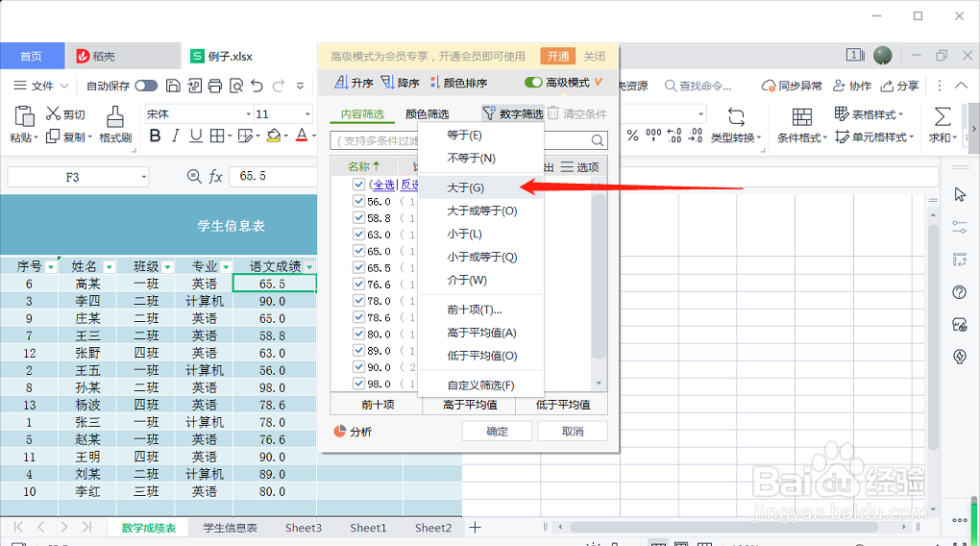Click the Type Conversion icon
Viewport: 980px width, 546px height.
click(736, 117)
